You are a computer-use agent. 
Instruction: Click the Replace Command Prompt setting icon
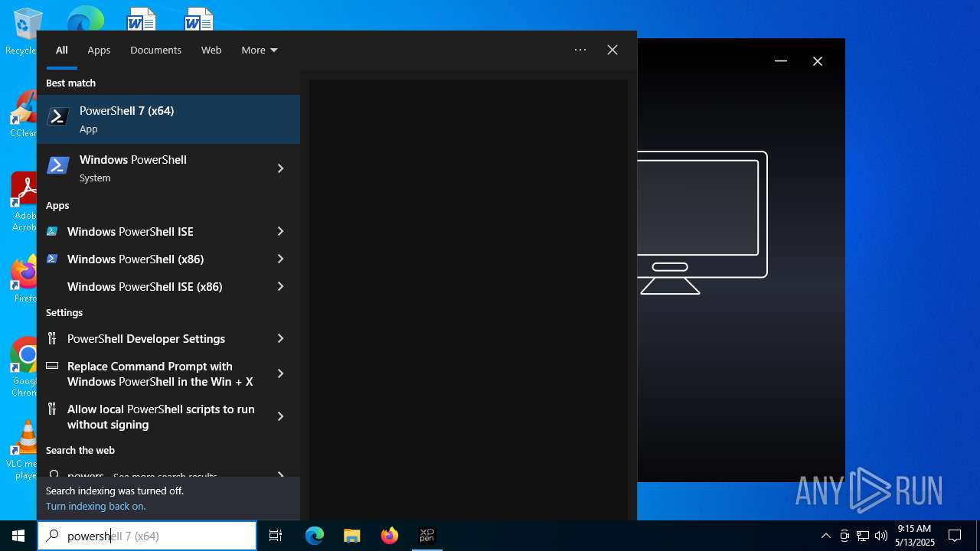[x=52, y=366]
